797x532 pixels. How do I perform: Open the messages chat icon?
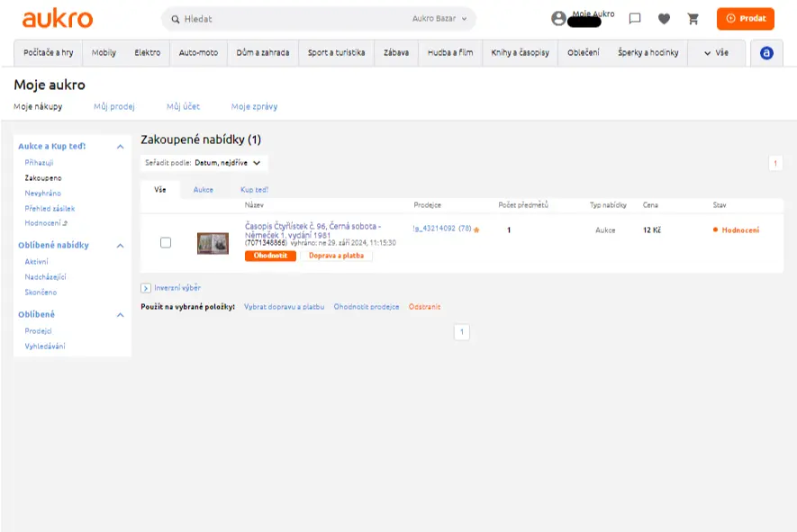pos(635,19)
